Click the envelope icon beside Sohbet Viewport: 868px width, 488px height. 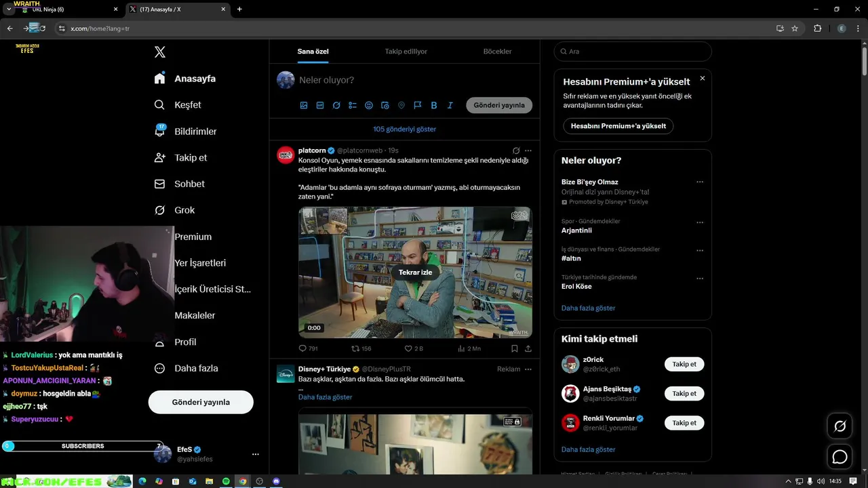coord(160,184)
